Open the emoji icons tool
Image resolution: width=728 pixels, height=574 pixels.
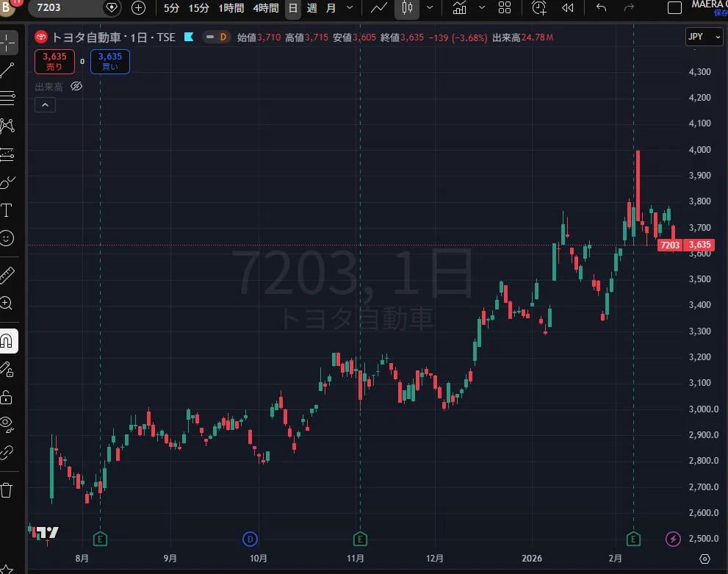[7, 238]
